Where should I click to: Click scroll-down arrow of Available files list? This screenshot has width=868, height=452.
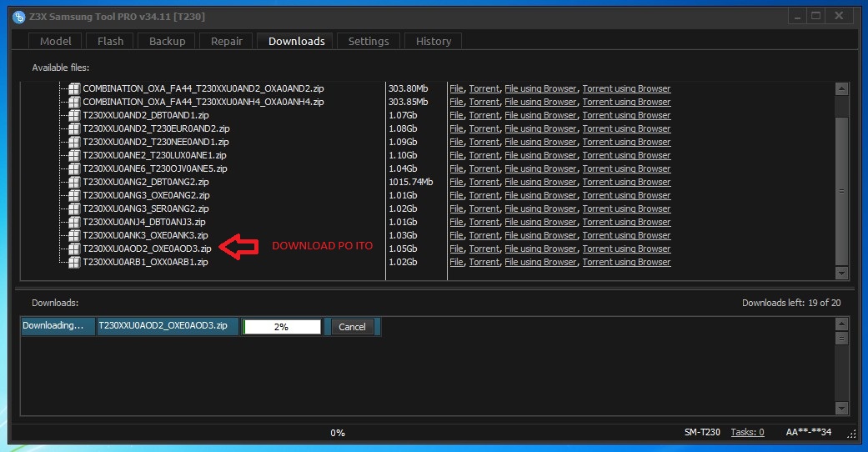coord(841,273)
